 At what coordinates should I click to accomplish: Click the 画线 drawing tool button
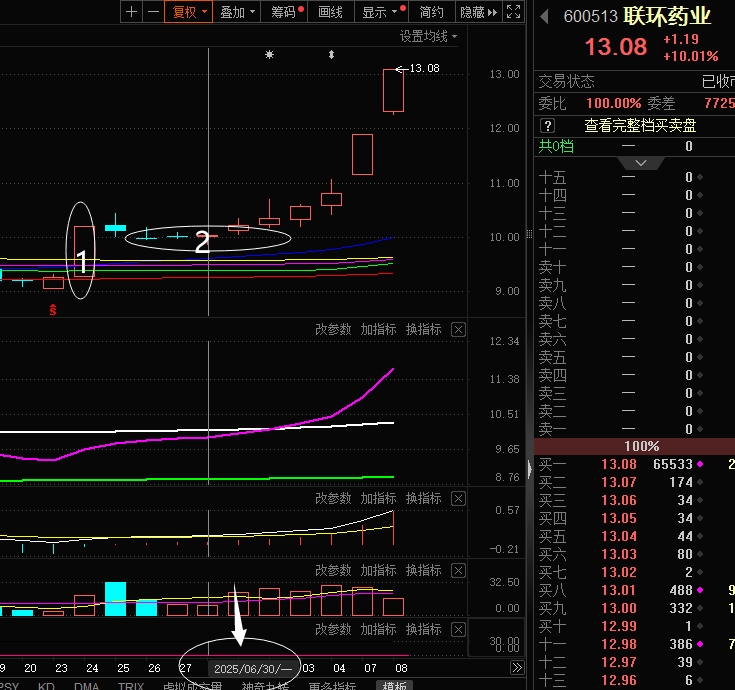(x=330, y=12)
